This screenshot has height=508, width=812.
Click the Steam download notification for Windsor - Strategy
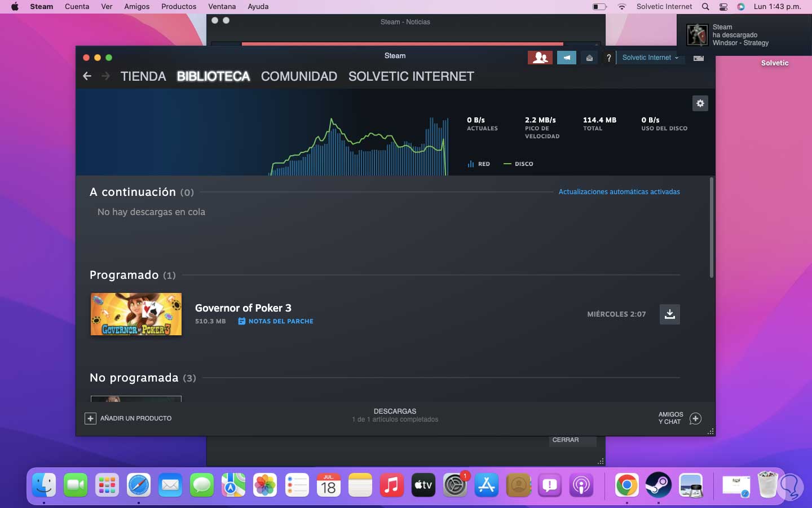744,35
